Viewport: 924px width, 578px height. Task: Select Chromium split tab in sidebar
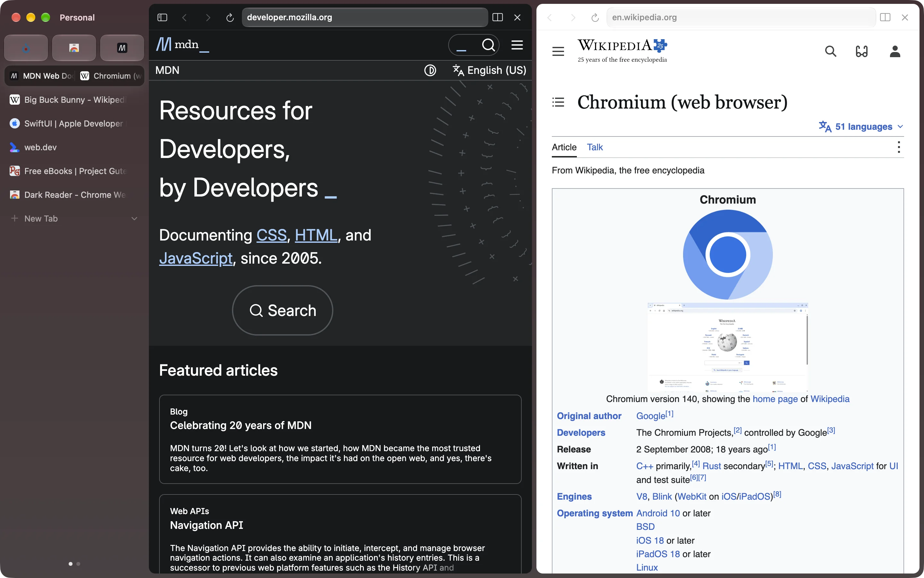tap(111, 76)
